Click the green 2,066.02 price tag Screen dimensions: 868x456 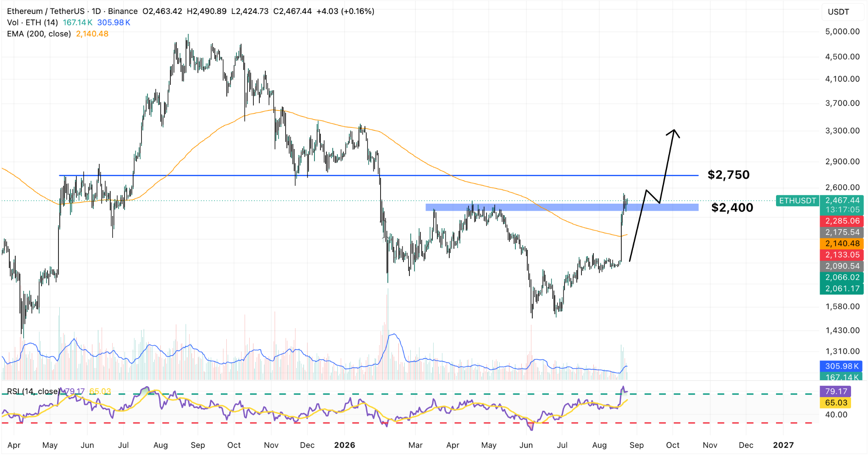click(x=842, y=277)
